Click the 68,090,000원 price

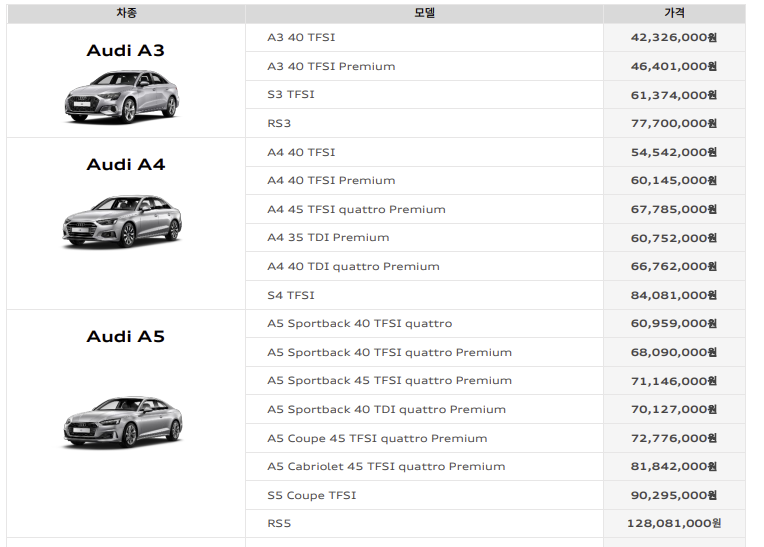674,352
